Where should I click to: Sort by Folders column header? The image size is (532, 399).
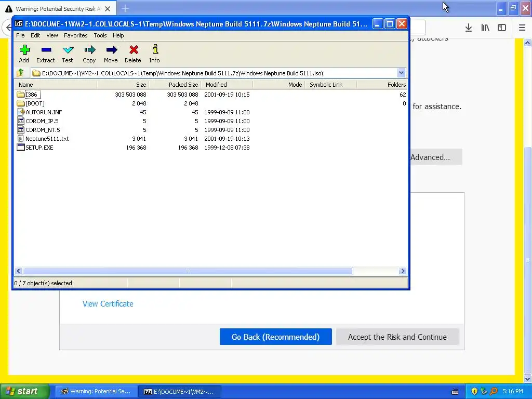click(382, 85)
